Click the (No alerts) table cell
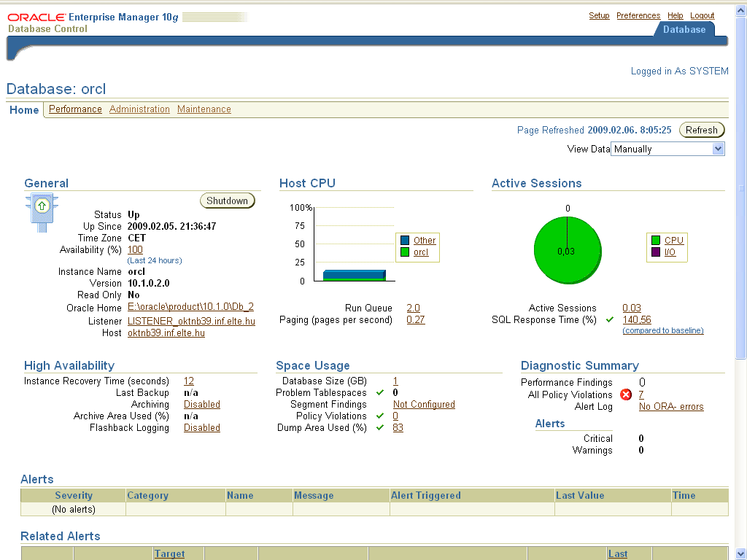Screen dimensions: 747x560 pos(74,509)
